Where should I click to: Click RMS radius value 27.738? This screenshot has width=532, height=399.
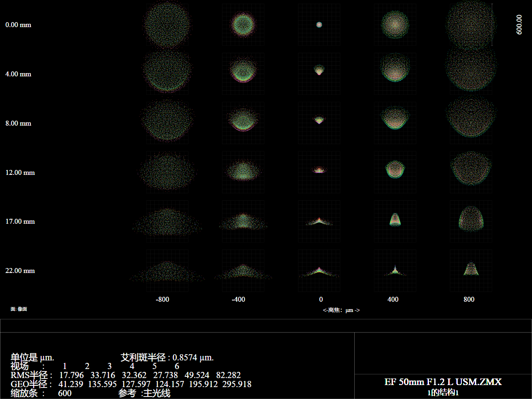[x=165, y=375]
